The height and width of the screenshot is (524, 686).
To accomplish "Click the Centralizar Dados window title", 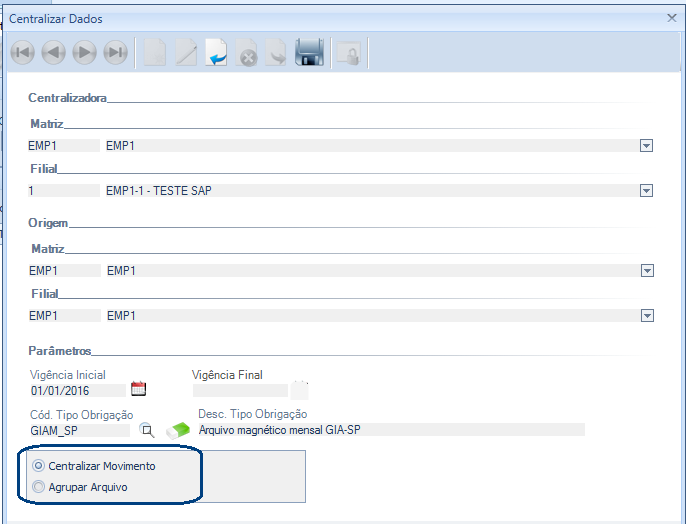I will [x=56, y=19].
